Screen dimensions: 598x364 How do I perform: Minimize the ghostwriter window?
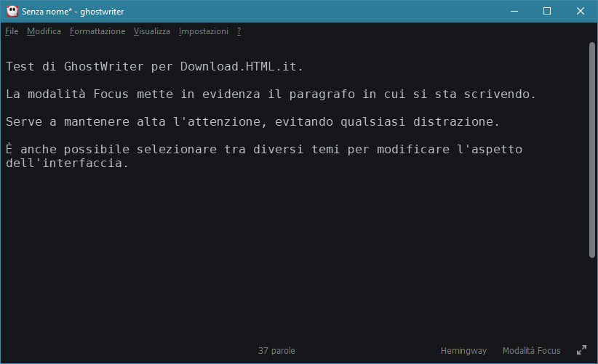pyautogui.click(x=514, y=11)
